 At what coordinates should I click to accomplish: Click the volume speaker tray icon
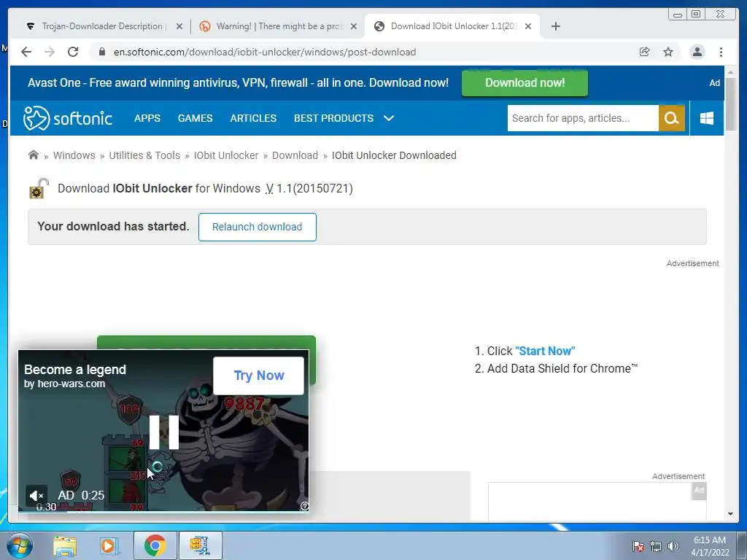[673, 546]
